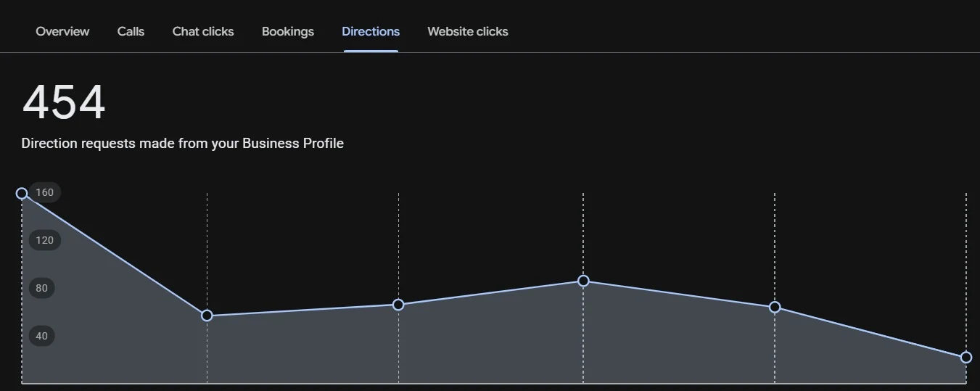Click the 'Direction requests made' description text
Screen dimensions: 980x391
[183, 144]
